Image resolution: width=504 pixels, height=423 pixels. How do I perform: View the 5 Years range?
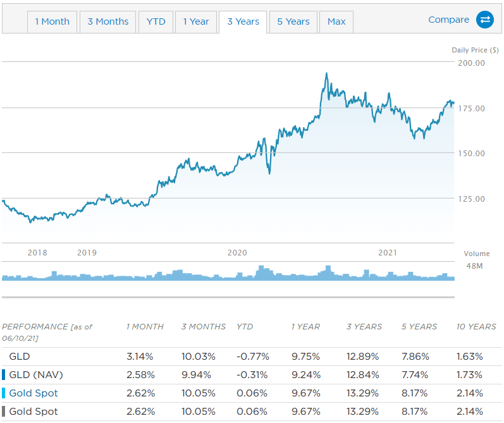point(293,21)
